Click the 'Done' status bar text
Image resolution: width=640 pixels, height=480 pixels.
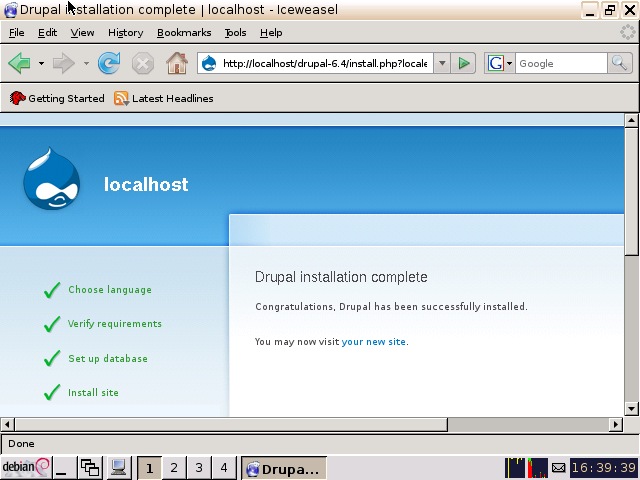click(x=21, y=444)
